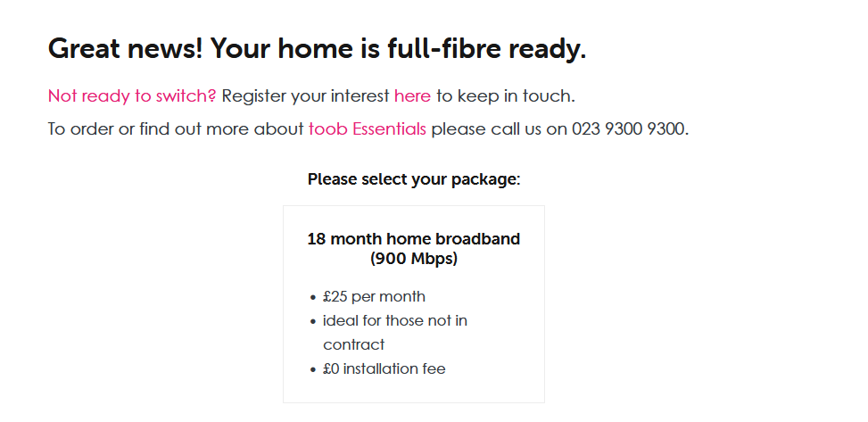This screenshot has height=422, width=868.
Task: Click the "Please select your package:" label
Action: (x=413, y=179)
